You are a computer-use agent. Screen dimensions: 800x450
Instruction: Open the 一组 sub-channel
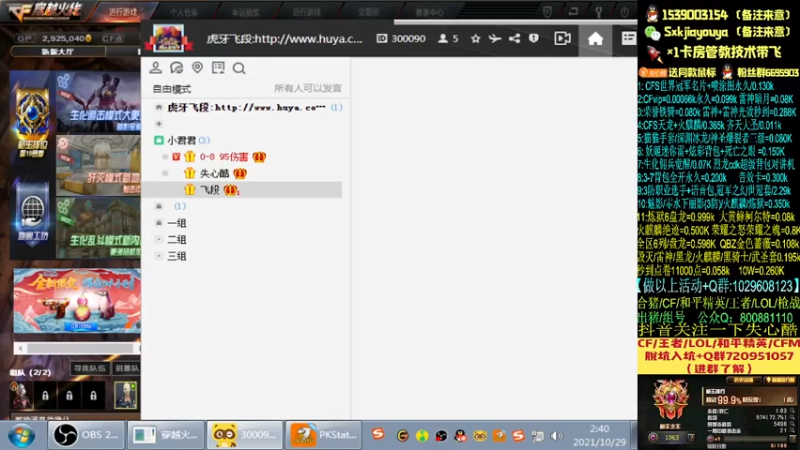[177, 223]
